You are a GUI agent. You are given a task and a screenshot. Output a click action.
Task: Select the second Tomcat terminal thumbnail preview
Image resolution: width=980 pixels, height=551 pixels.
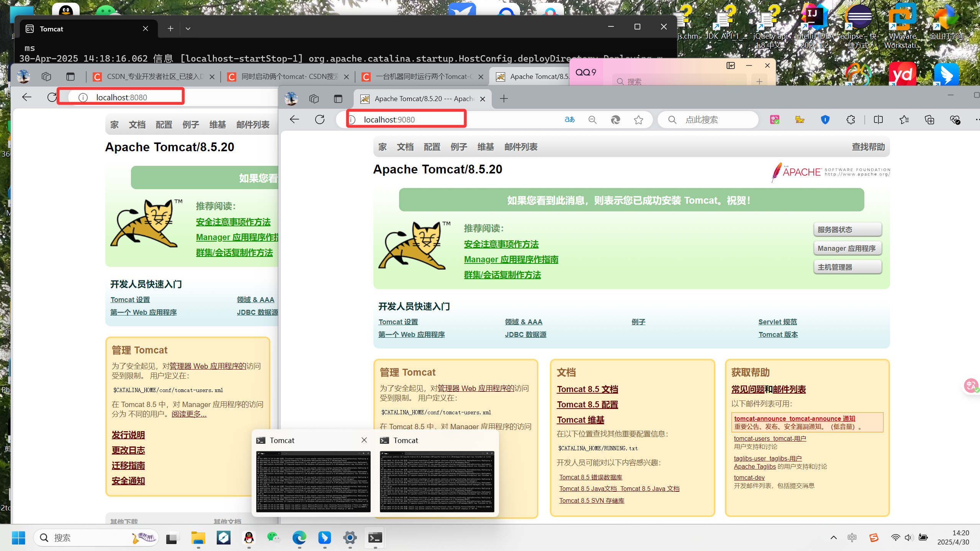point(437,481)
